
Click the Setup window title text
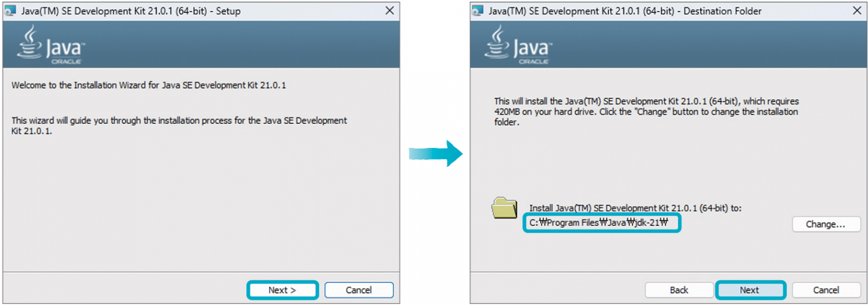(131, 11)
